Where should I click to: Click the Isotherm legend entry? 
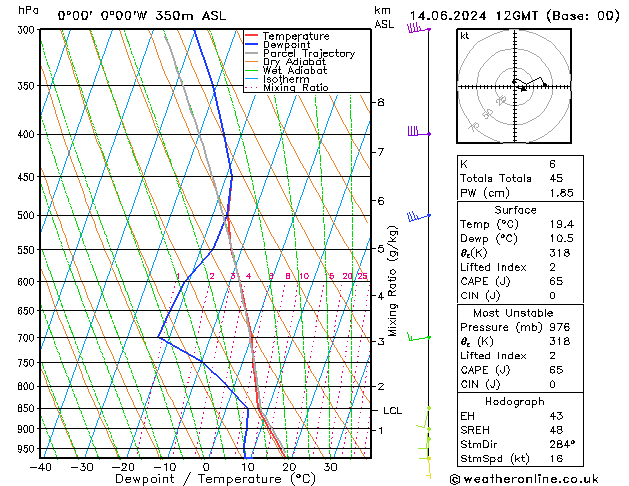point(277,79)
